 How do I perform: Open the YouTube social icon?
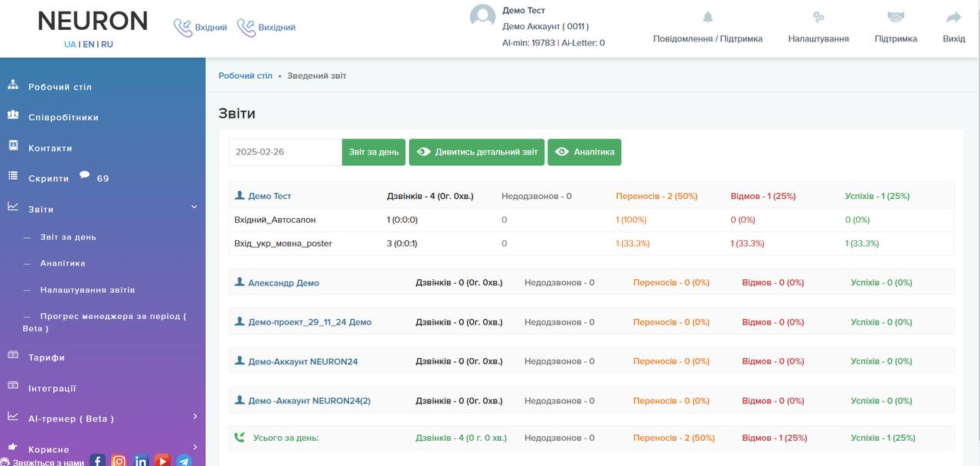tap(162, 460)
